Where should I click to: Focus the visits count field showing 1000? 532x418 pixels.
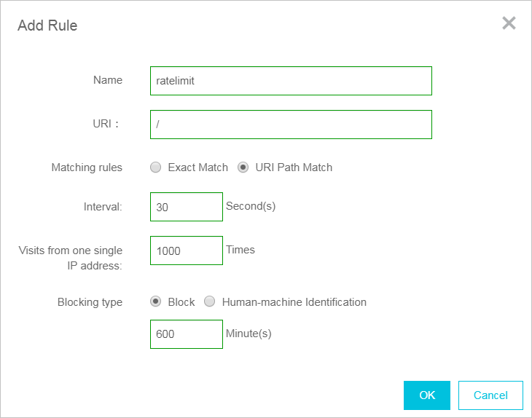pyautogui.click(x=186, y=251)
